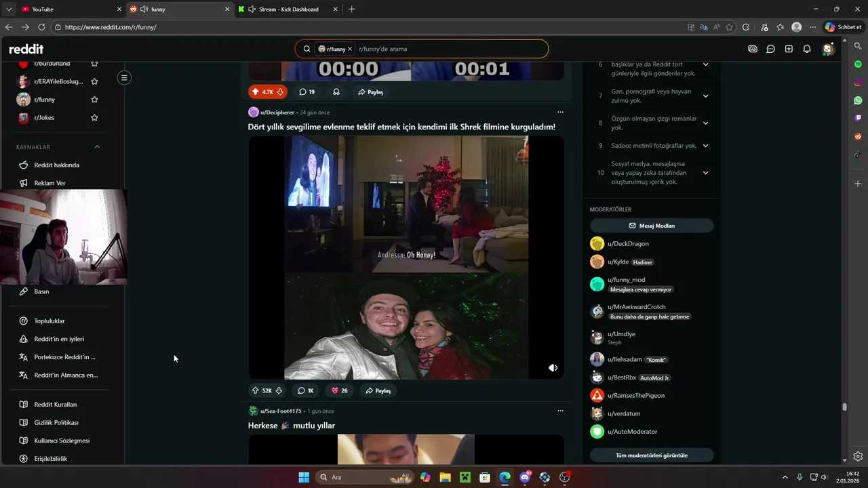Award the post with 4.7K votes
This screenshot has width=868, height=488.
pyautogui.click(x=336, y=91)
